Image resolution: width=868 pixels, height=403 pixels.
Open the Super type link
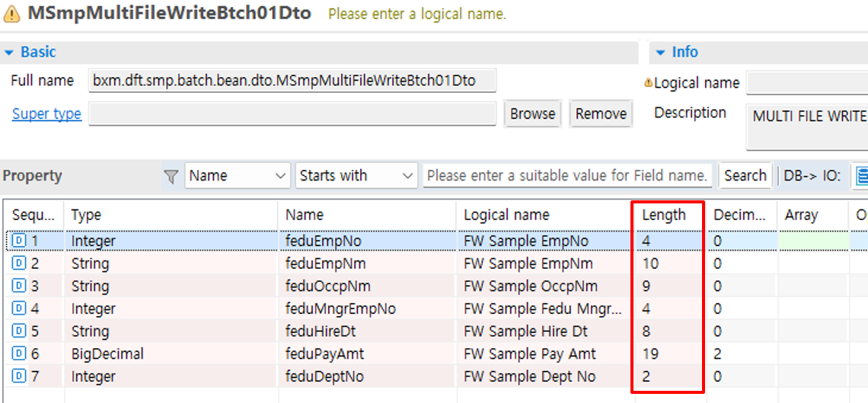47,114
